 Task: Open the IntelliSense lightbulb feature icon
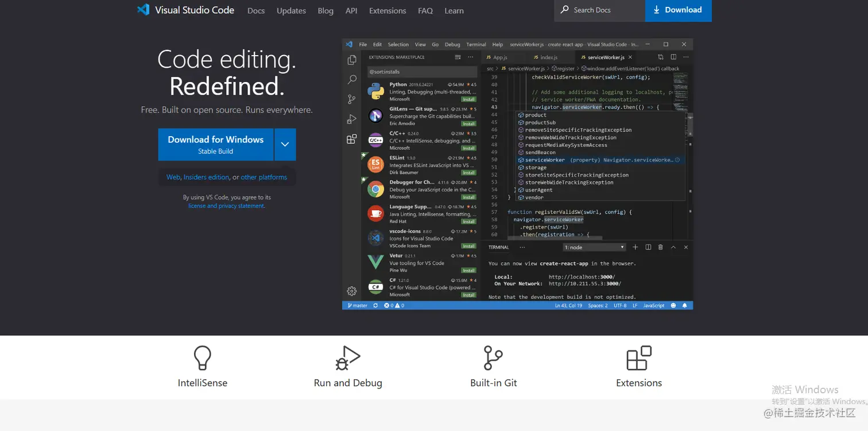(202, 358)
